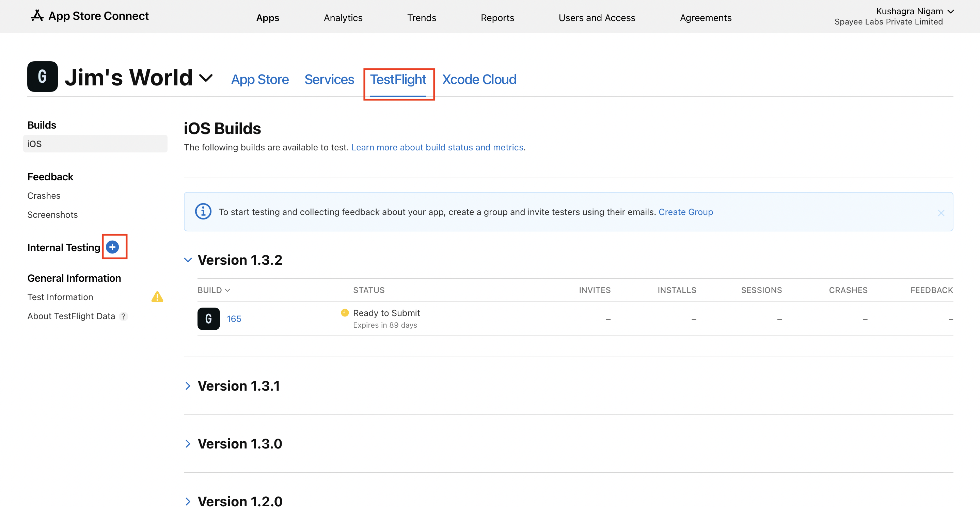Click the build 165 app icon thumbnail

[208, 318]
